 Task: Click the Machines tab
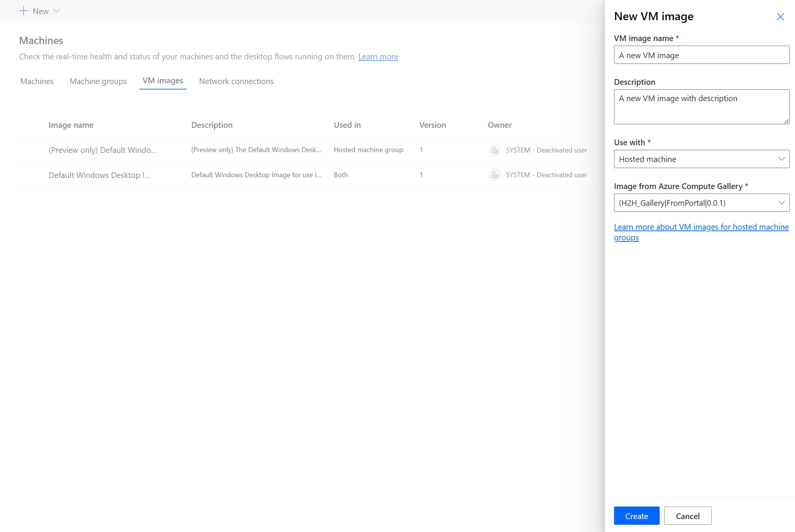pos(37,81)
